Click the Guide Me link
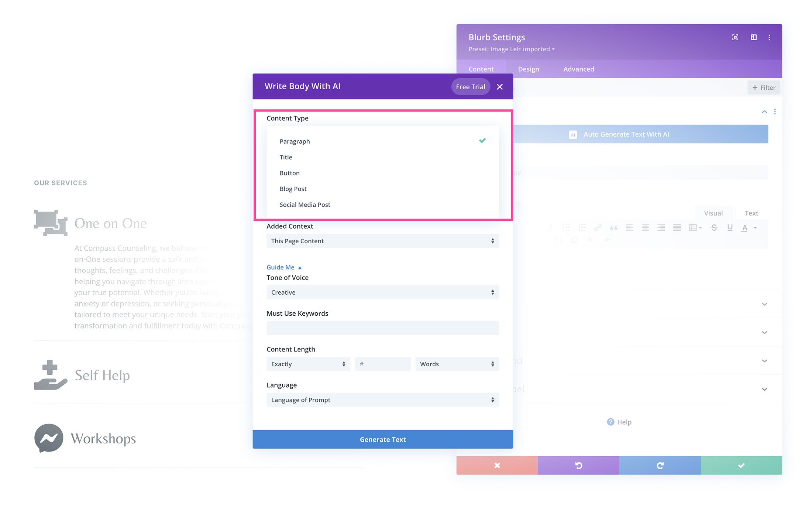Viewport: 812px width, 511px height. pyautogui.click(x=281, y=267)
